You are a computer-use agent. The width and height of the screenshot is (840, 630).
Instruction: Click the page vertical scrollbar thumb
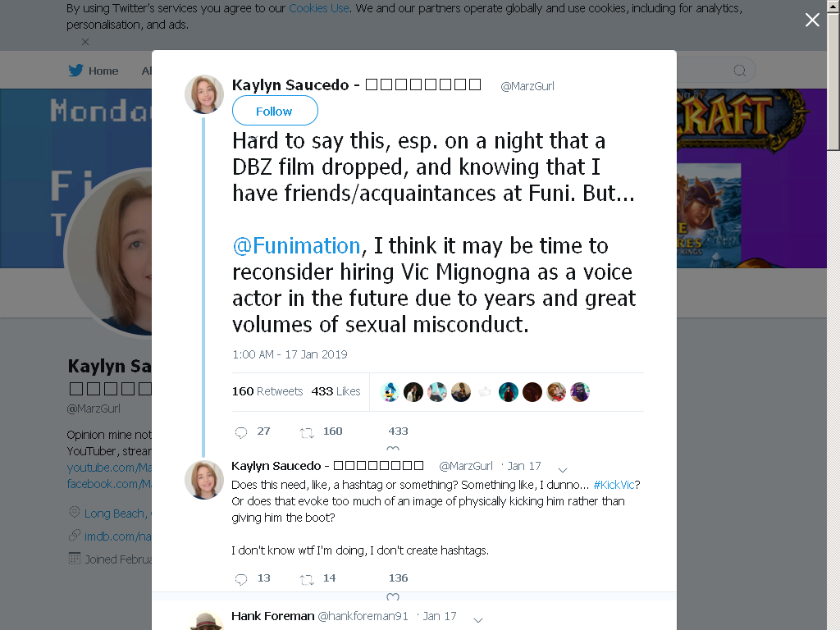pyautogui.click(x=833, y=81)
